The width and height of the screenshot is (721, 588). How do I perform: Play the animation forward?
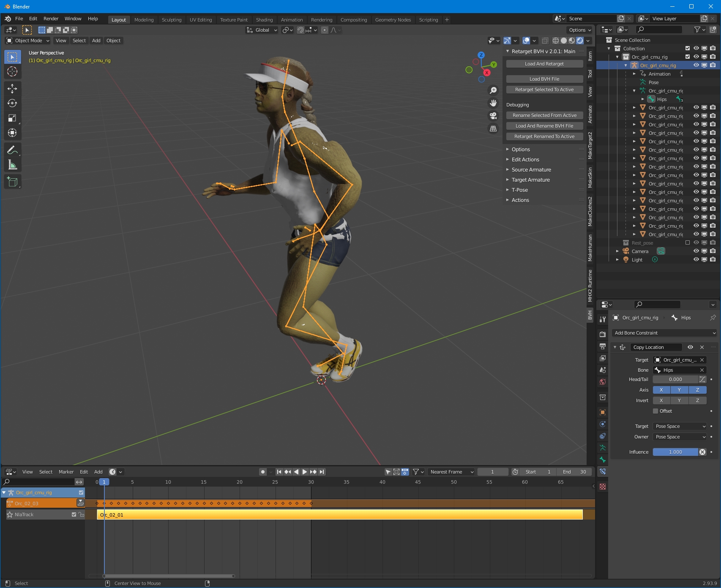click(305, 472)
